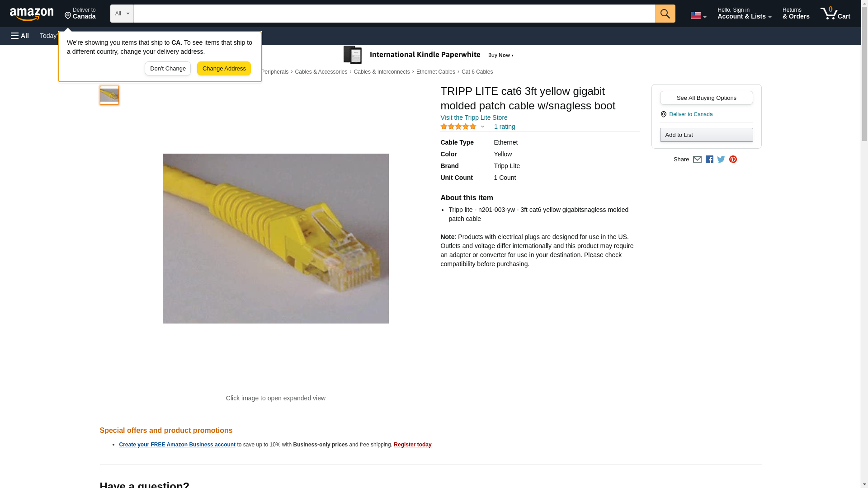Share on Facebook icon
Viewport: 868px width, 488px height.
[709, 160]
